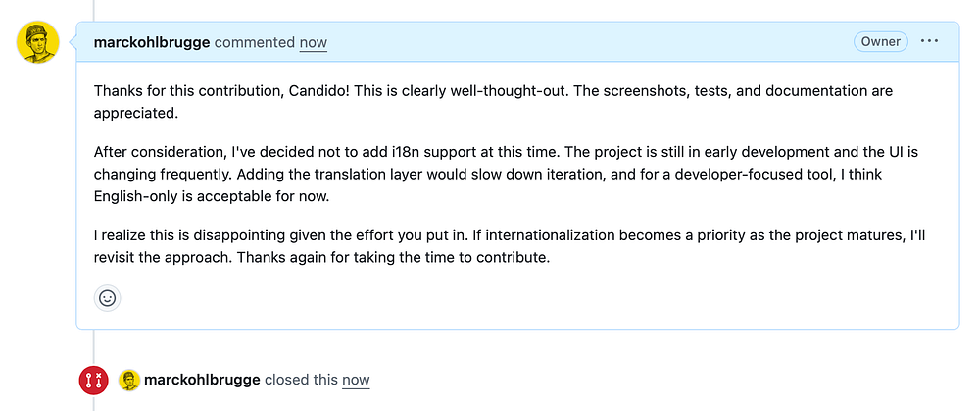
Task: Click the marckohlbrugge username in the closed event
Action: [201, 380]
